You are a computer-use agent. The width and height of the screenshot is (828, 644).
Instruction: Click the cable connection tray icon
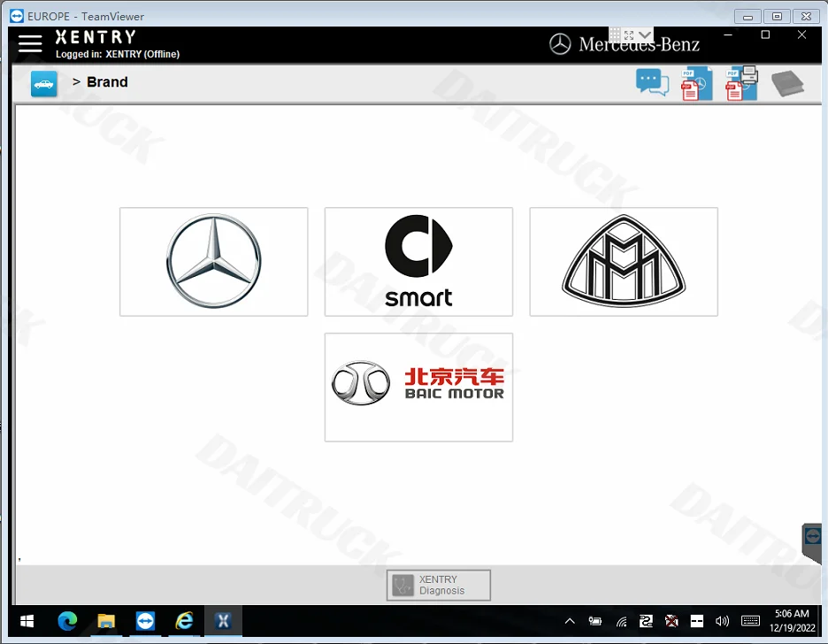click(x=646, y=621)
